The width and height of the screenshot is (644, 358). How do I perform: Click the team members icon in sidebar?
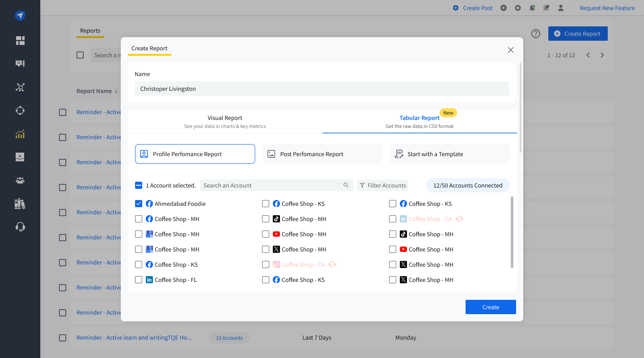coord(20,180)
